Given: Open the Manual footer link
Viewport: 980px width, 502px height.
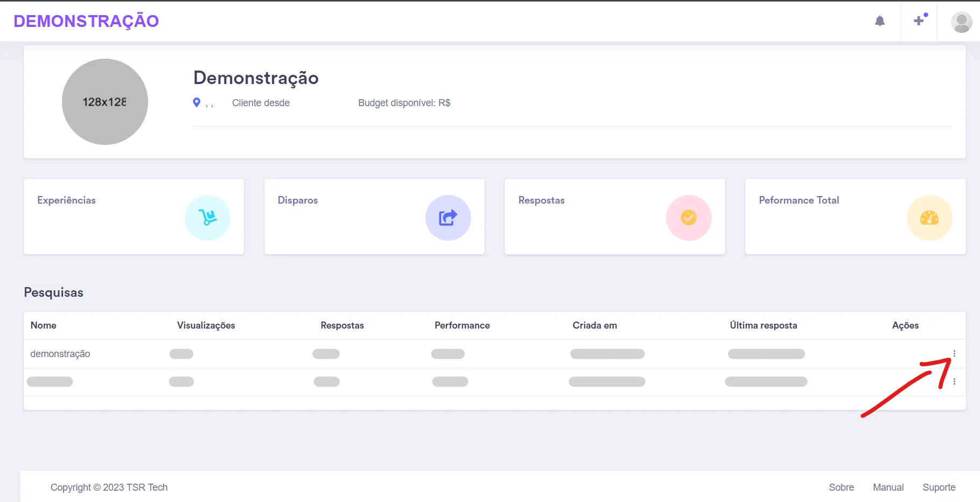Looking at the screenshot, I should [x=888, y=487].
